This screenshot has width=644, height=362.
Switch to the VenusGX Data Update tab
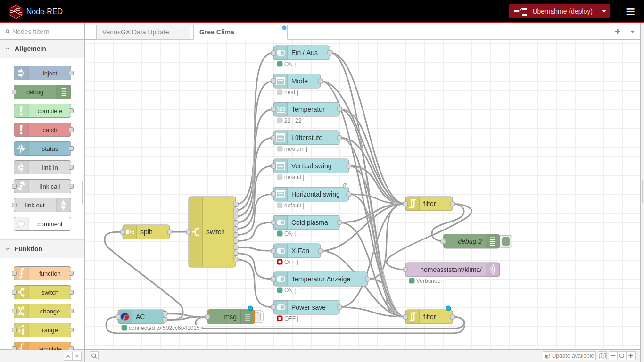tap(136, 32)
